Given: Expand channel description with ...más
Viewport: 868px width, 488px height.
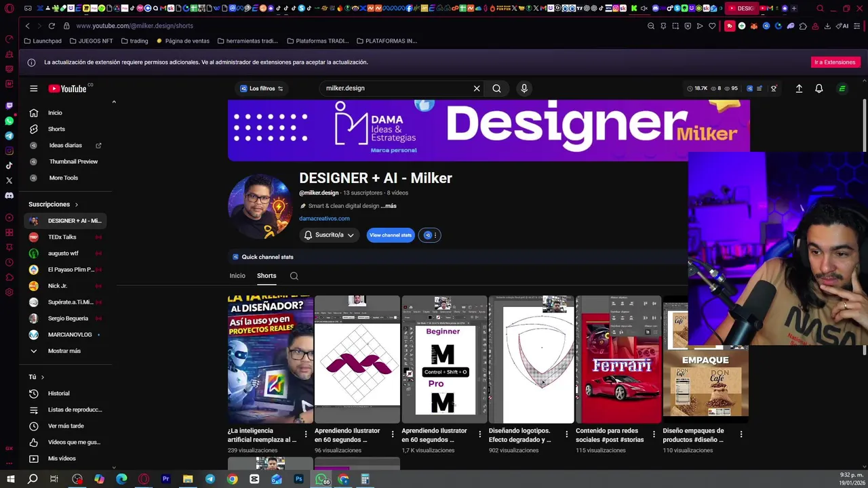Looking at the screenshot, I should 389,206.
